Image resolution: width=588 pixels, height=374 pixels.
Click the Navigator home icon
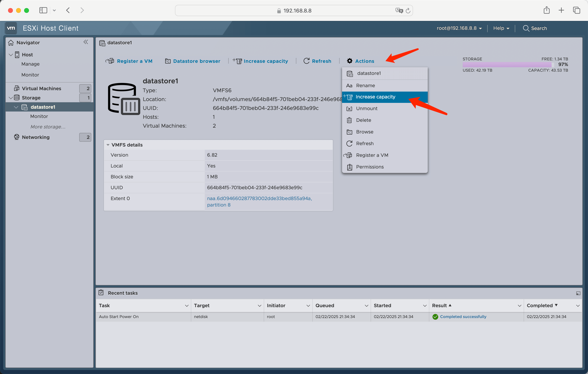pos(11,42)
